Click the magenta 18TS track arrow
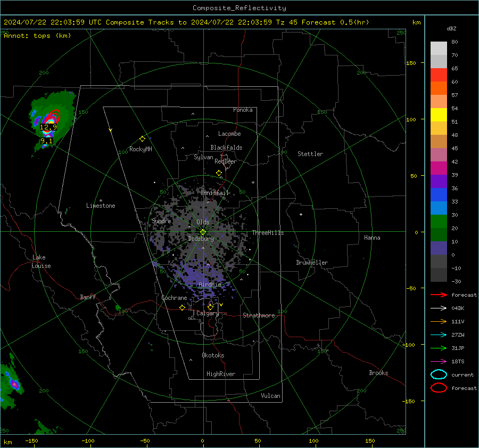The width and height of the screenshot is (479, 448). click(439, 362)
